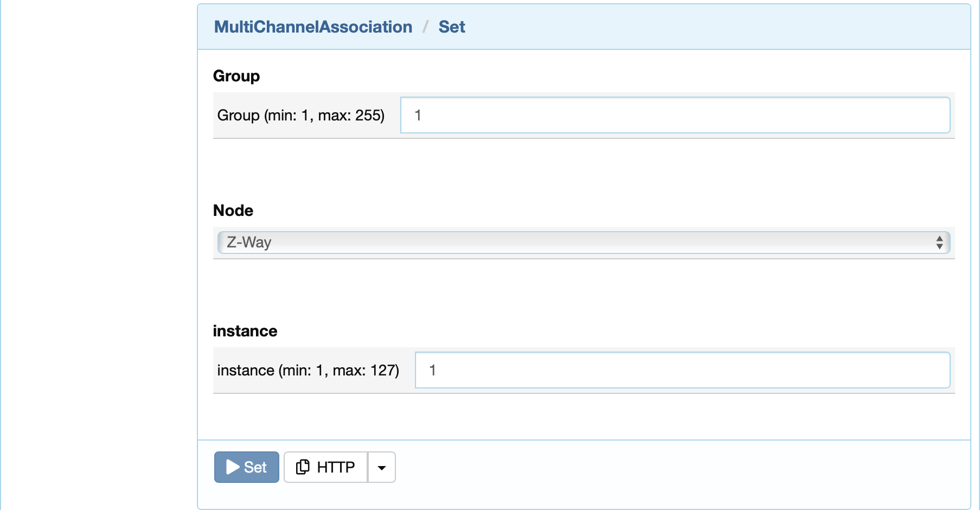Click the Set breadcrumb title
Image resolution: width=980 pixels, height=510 pixels.
tap(452, 27)
